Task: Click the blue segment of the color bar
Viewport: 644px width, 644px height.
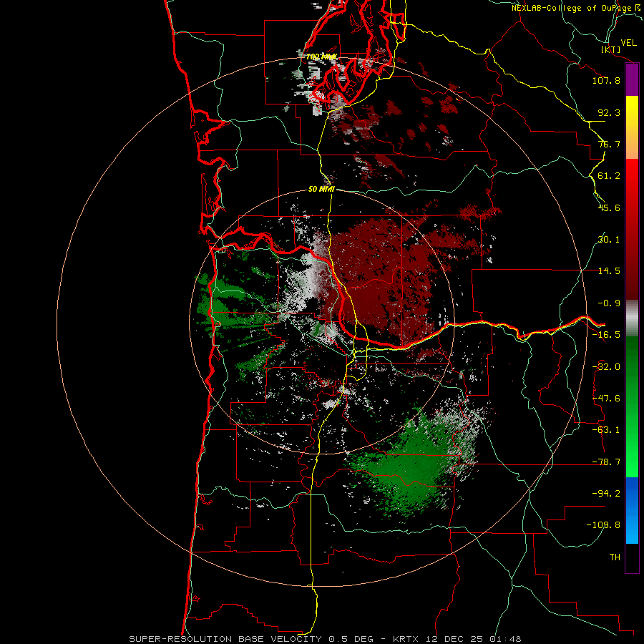Action: click(632, 510)
